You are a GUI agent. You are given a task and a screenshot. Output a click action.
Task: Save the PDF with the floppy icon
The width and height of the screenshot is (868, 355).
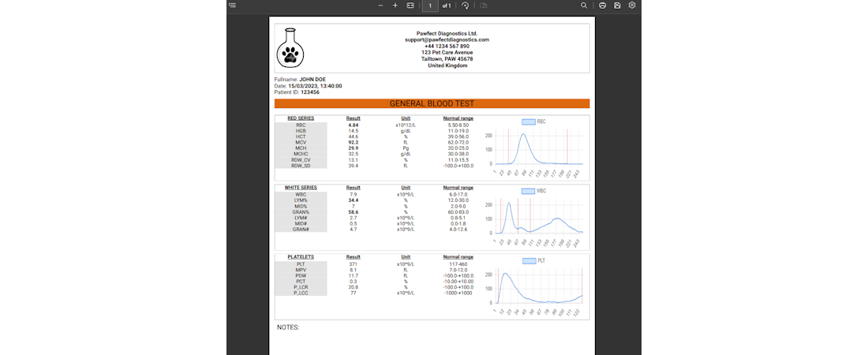[617, 6]
